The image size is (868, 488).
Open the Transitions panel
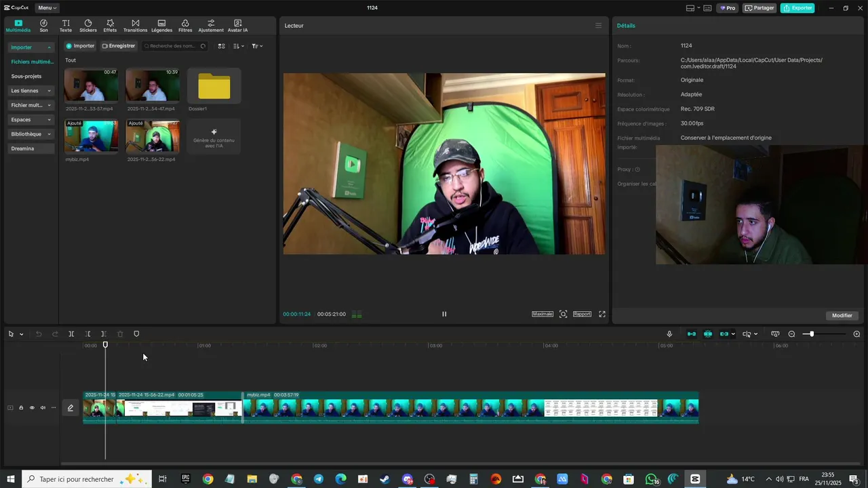(x=136, y=26)
